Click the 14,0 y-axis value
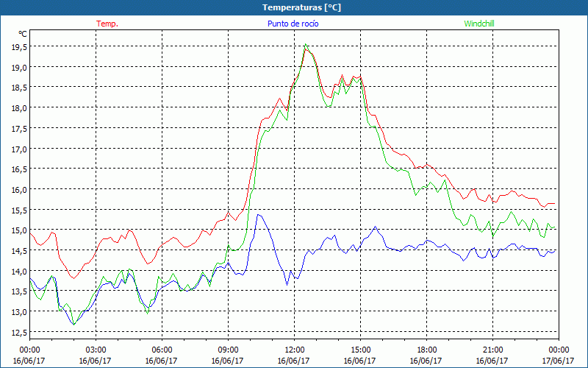This screenshot has width=588, height=368. [20, 271]
